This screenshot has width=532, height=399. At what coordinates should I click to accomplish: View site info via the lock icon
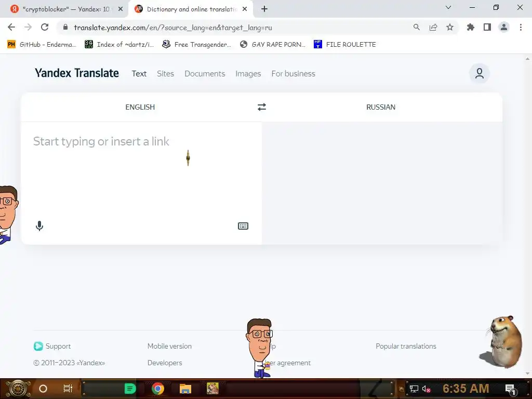tap(65, 27)
